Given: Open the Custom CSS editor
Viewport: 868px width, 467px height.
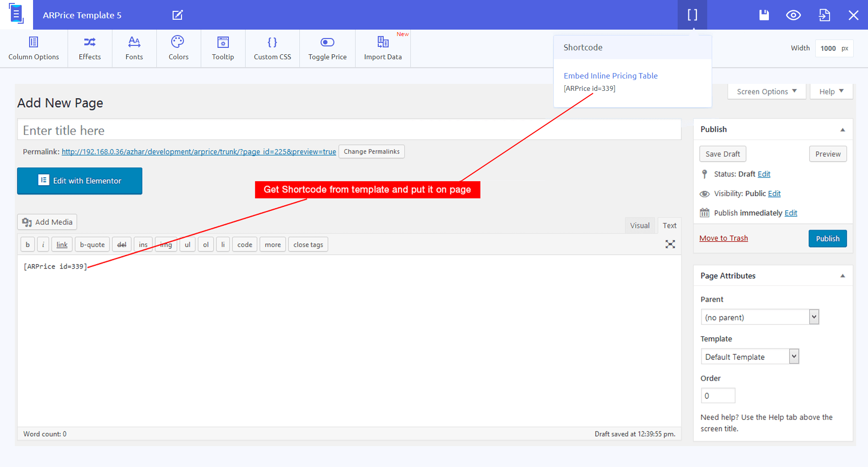Looking at the screenshot, I should pos(272,48).
